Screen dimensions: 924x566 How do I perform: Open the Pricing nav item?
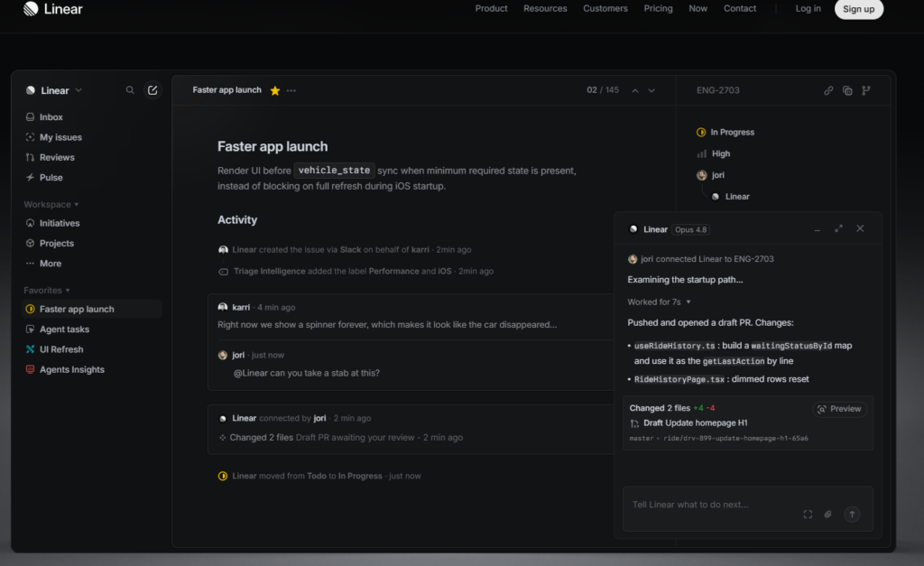point(658,9)
